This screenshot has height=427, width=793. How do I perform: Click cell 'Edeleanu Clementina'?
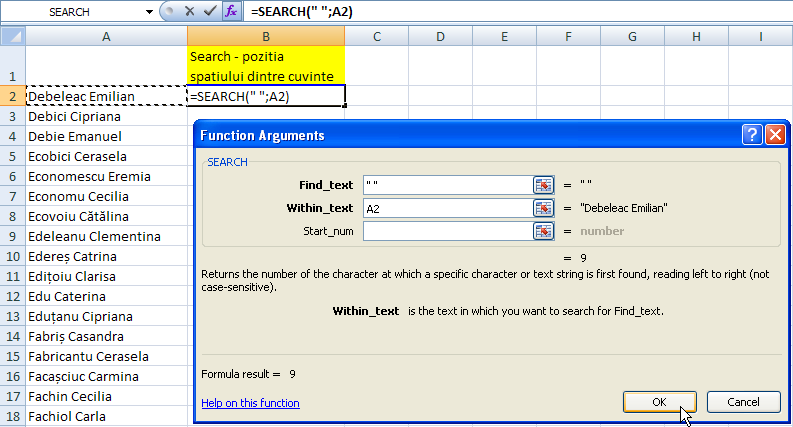coord(106,236)
